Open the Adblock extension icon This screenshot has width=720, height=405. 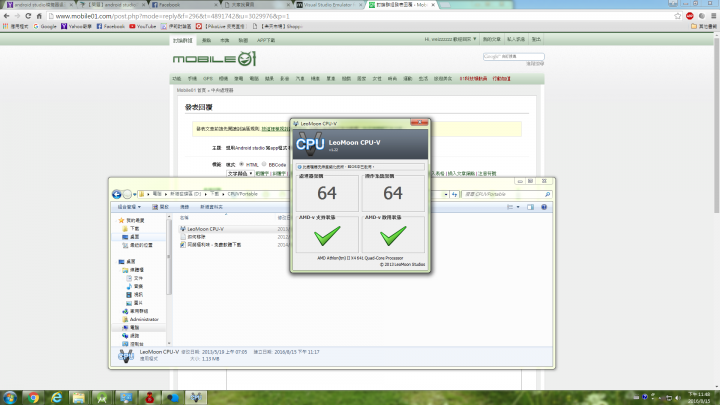click(690, 16)
